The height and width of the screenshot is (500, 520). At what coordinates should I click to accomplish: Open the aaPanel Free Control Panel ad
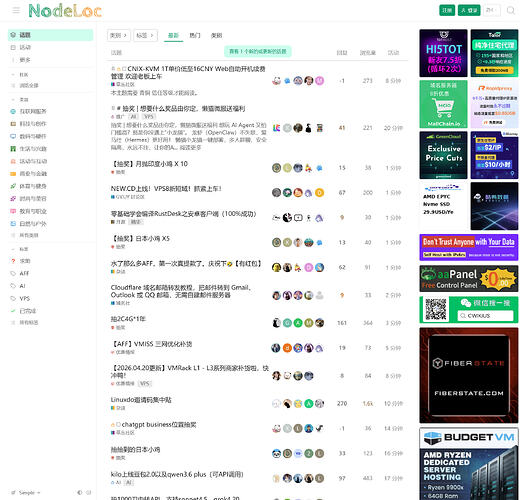click(469, 278)
